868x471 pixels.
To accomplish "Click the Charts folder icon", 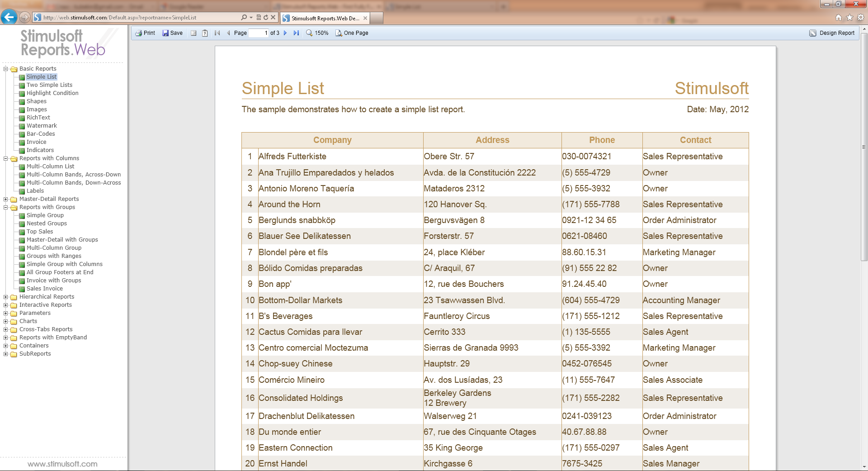I will pyautogui.click(x=14, y=322).
